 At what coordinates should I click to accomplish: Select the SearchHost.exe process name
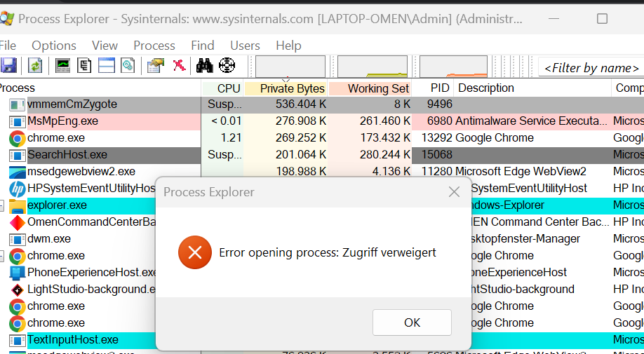[x=67, y=156]
